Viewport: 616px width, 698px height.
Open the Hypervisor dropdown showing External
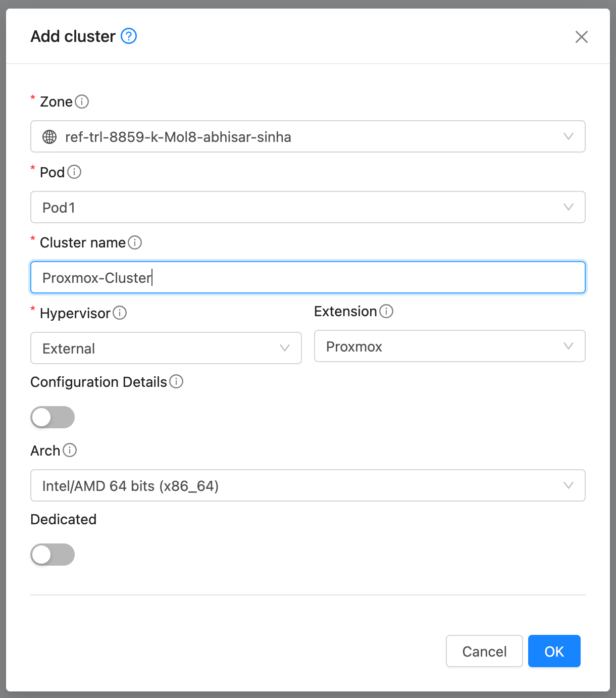click(x=285, y=348)
